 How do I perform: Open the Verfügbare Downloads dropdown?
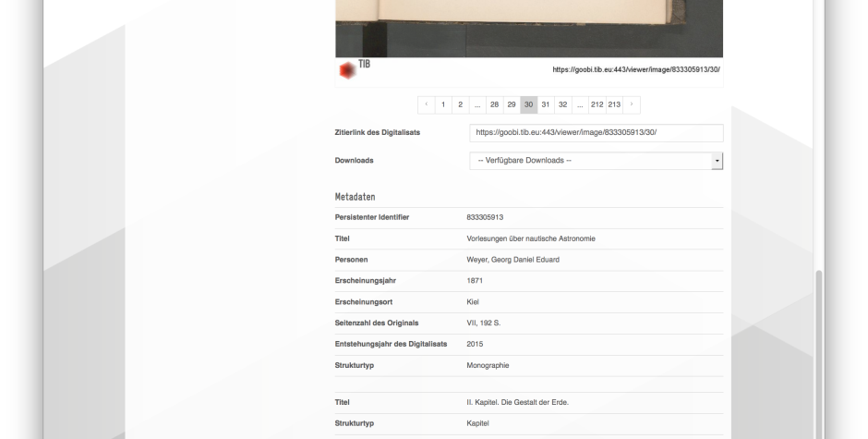(597, 161)
